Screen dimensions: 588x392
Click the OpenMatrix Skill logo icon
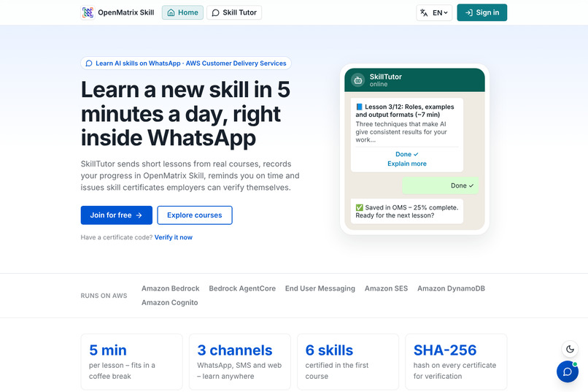[88, 12]
